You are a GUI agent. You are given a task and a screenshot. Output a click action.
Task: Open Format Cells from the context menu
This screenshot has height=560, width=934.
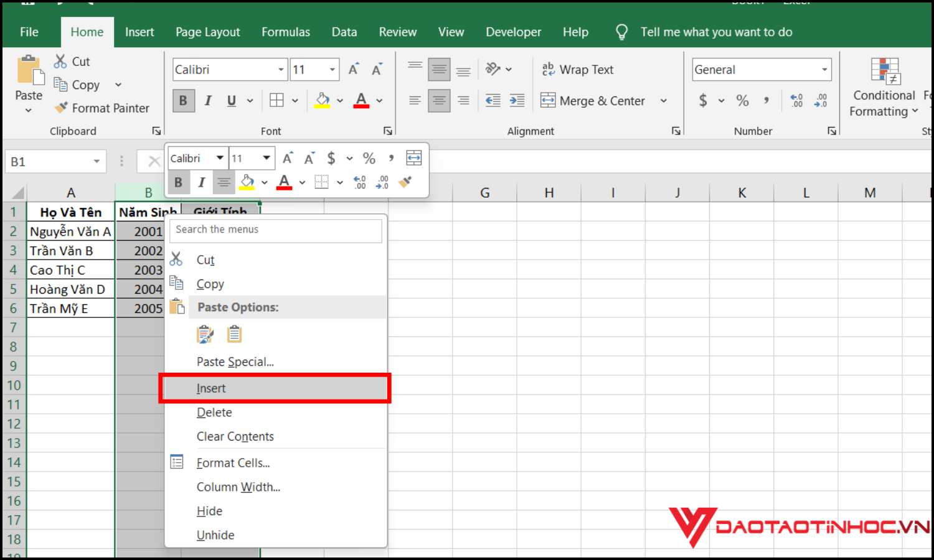[x=233, y=462]
